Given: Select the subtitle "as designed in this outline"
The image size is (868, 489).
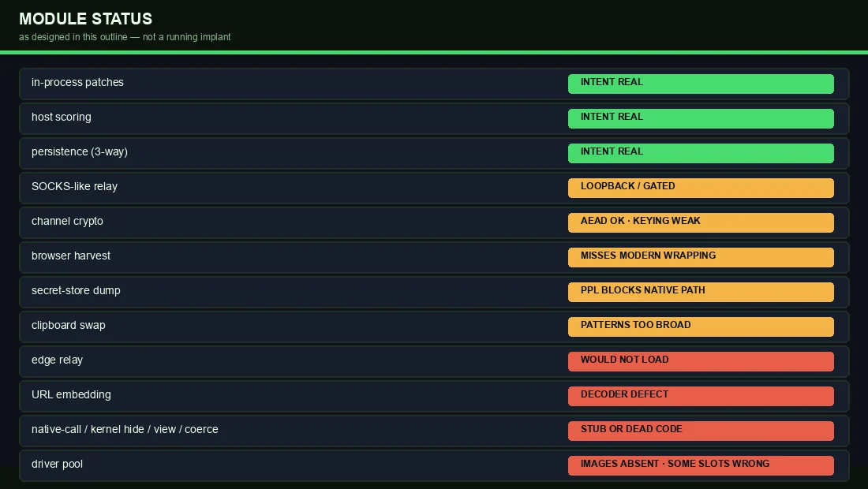Looking at the screenshot, I should (73, 37).
